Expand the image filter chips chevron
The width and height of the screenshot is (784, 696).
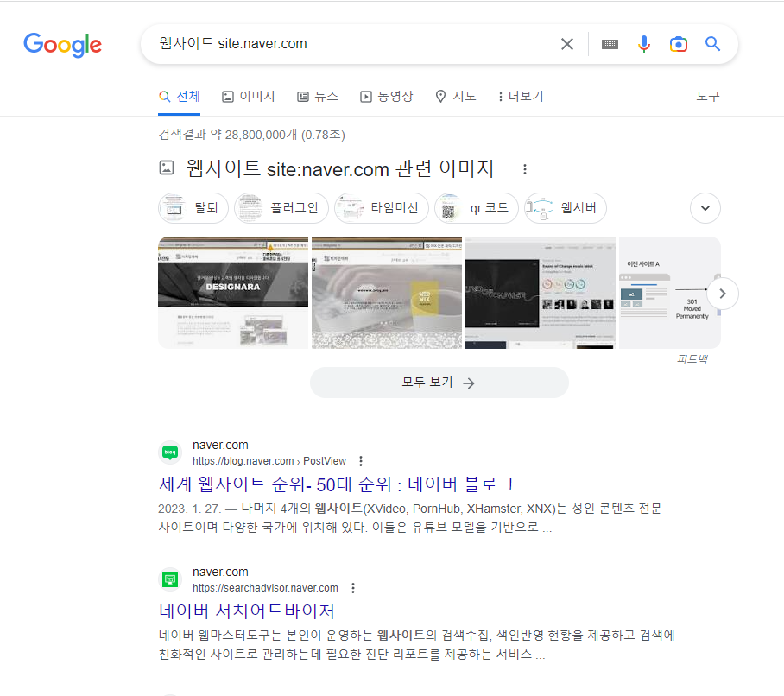[x=705, y=208]
